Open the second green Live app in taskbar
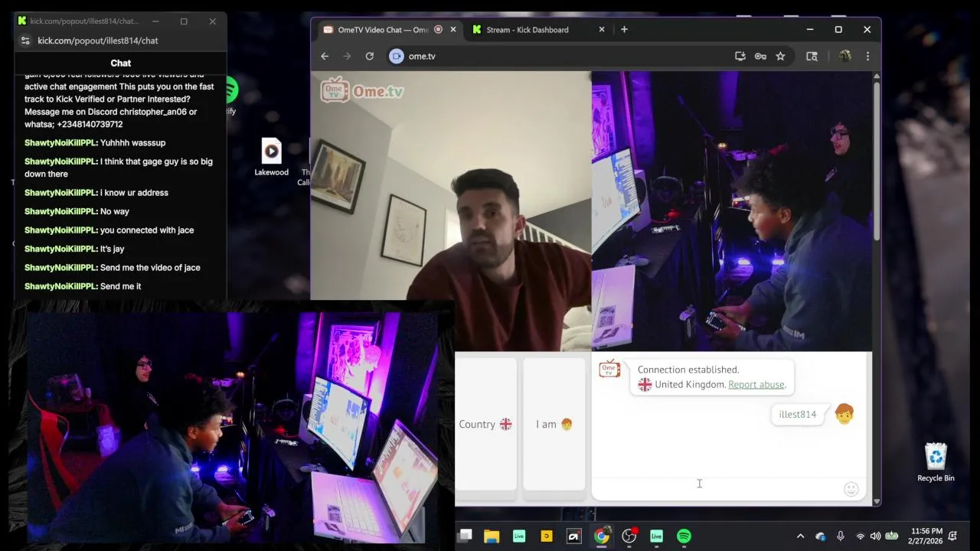980x551 pixels. [656, 536]
